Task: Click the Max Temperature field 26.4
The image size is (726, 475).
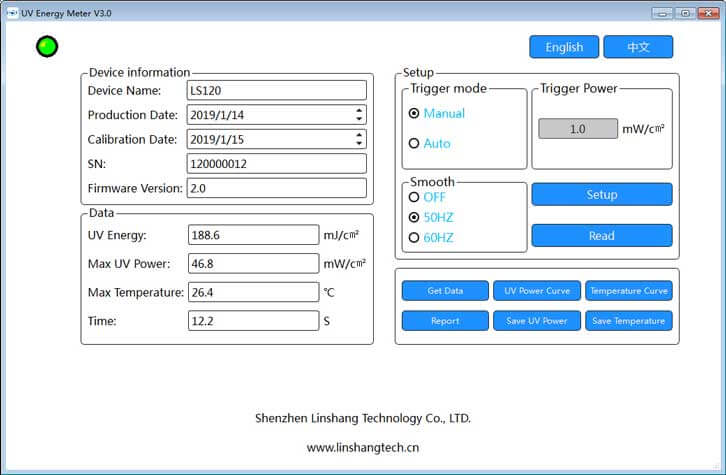Action: (x=253, y=293)
